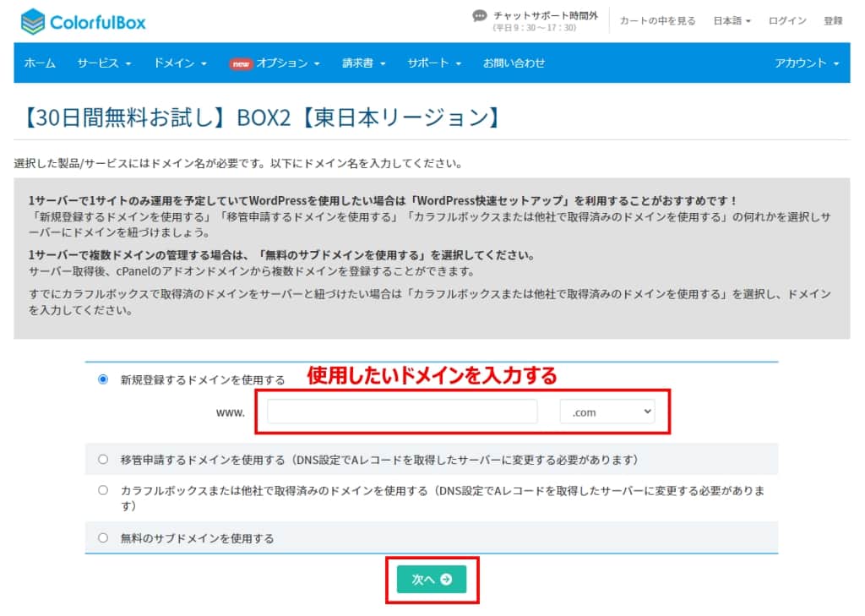
Task: Click the チャットサポート時間外 text
Action: [x=545, y=16]
